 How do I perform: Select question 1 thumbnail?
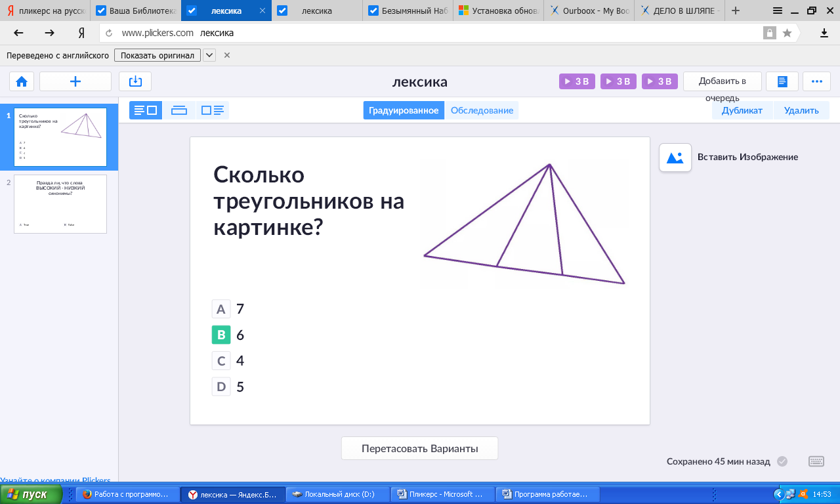pos(60,137)
